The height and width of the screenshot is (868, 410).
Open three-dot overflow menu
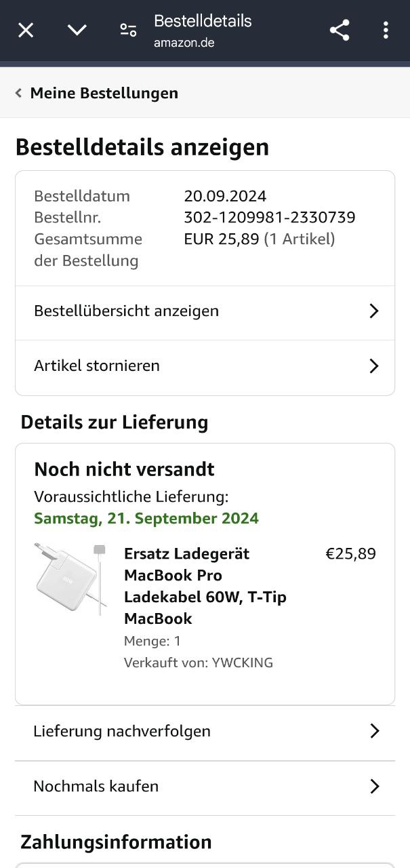[x=386, y=30]
